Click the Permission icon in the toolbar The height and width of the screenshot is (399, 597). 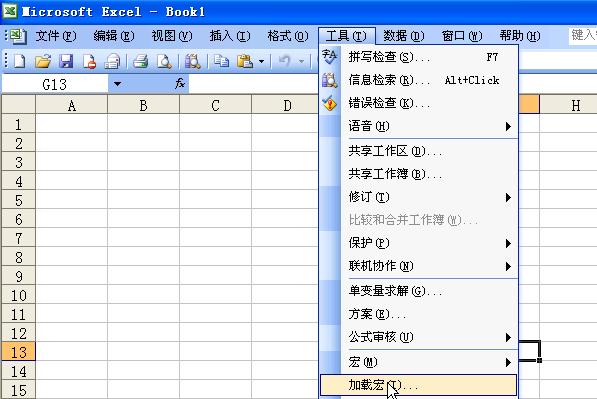click(89, 61)
